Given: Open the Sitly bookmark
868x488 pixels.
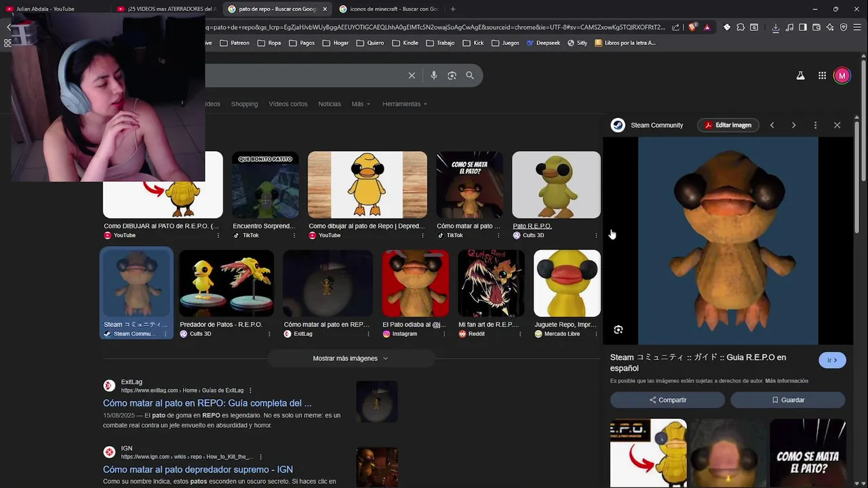Looking at the screenshot, I should [x=577, y=43].
